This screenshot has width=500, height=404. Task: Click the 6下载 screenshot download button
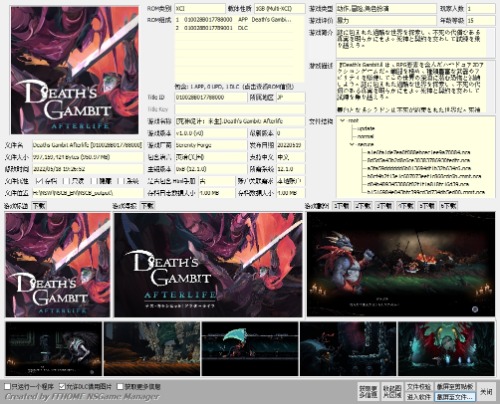[448, 206]
